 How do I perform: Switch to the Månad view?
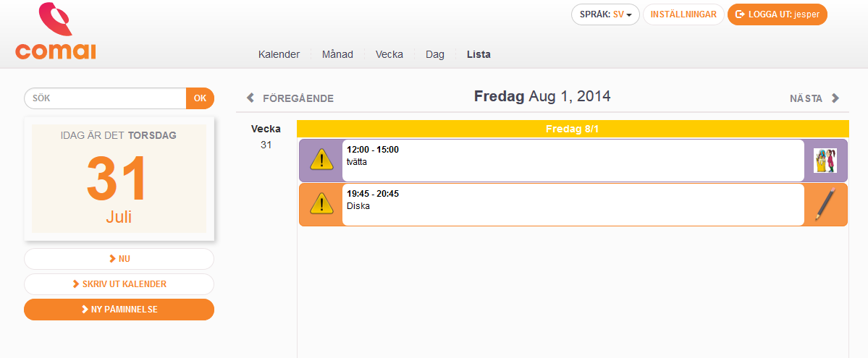[x=337, y=54]
